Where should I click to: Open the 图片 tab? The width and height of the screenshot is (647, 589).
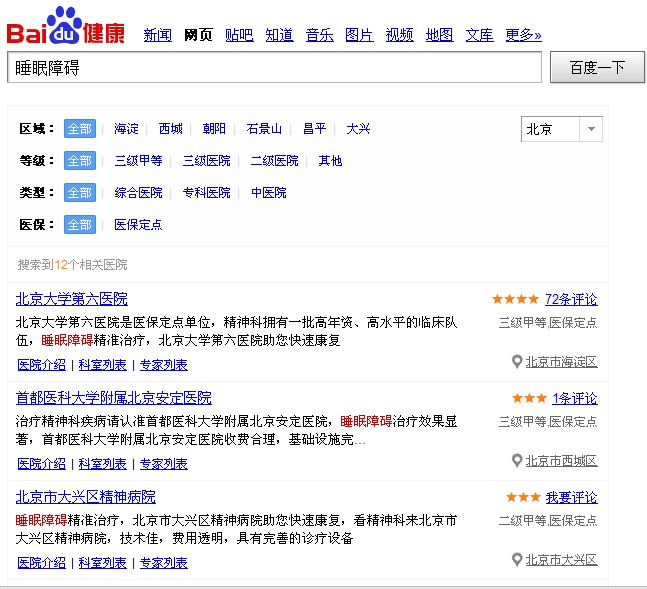coord(359,35)
